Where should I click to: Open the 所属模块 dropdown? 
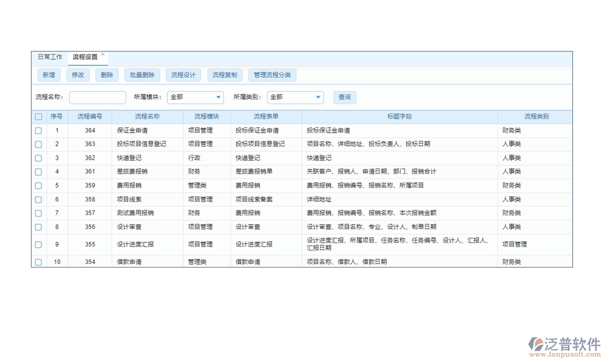pyautogui.click(x=195, y=97)
